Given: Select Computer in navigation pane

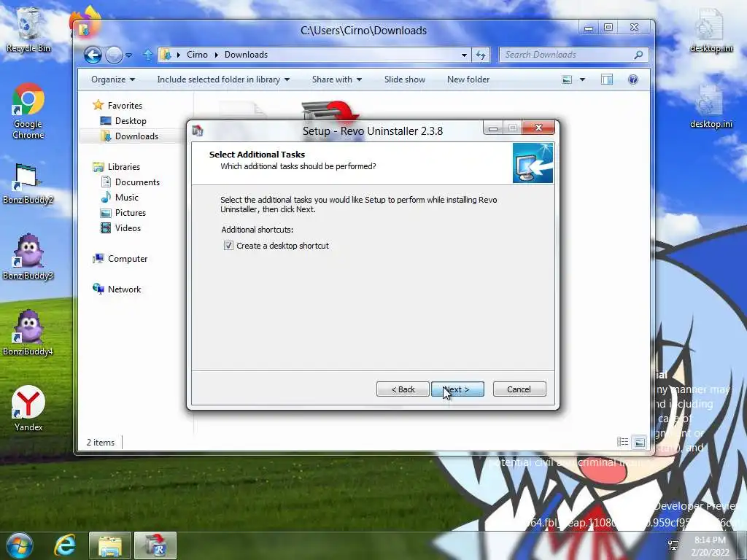Looking at the screenshot, I should tap(127, 259).
